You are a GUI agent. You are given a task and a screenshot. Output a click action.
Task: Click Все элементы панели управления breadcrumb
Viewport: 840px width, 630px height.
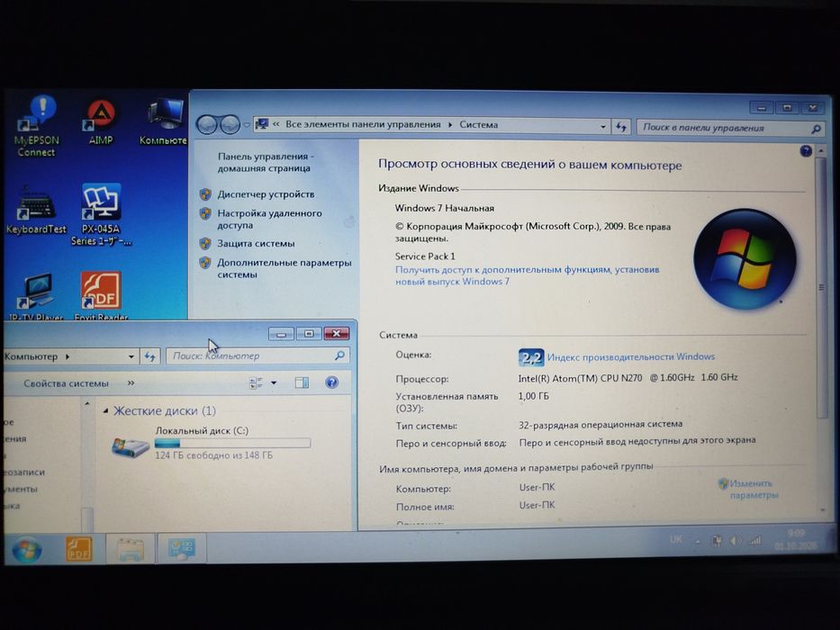[x=363, y=124]
